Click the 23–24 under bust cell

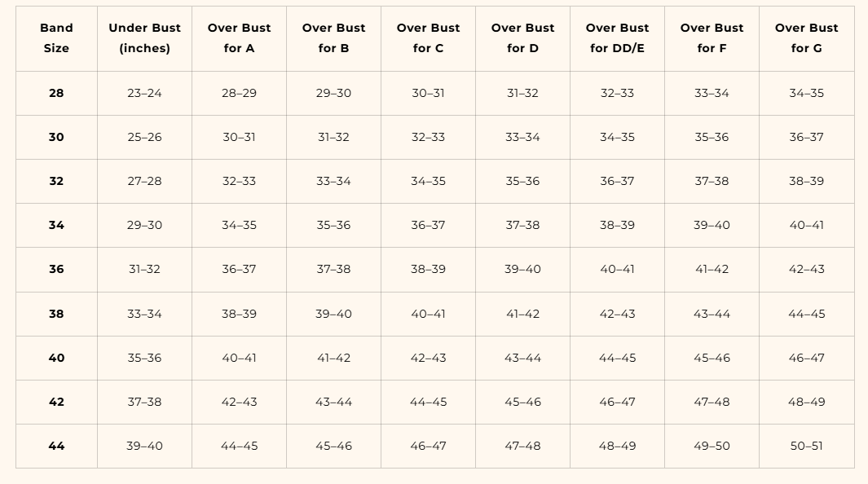(144, 93)
